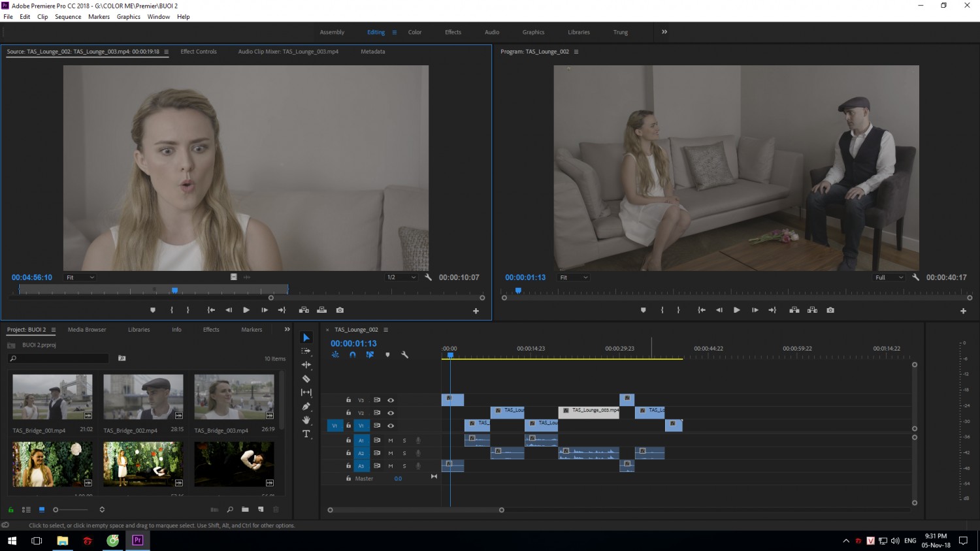Open the Sequence menu
The height and width of the screenshot is (551, 980).
tap(68, 17)
